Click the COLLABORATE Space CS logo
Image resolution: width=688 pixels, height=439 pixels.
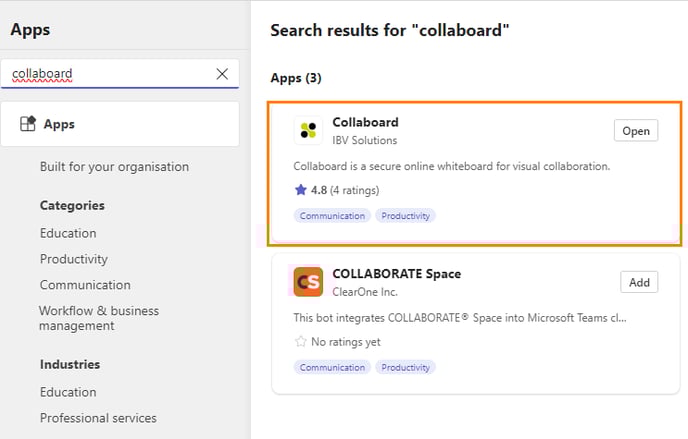coord(308,282)
